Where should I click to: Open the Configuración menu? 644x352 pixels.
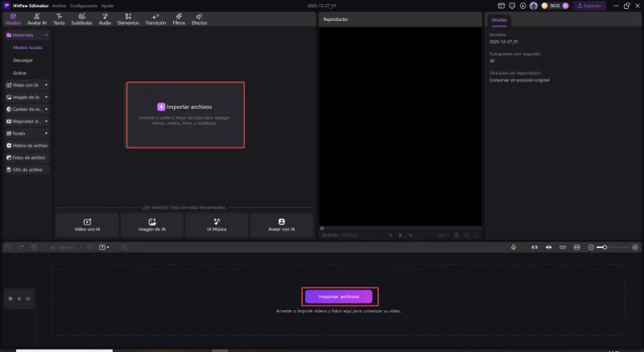coord(84,6)
